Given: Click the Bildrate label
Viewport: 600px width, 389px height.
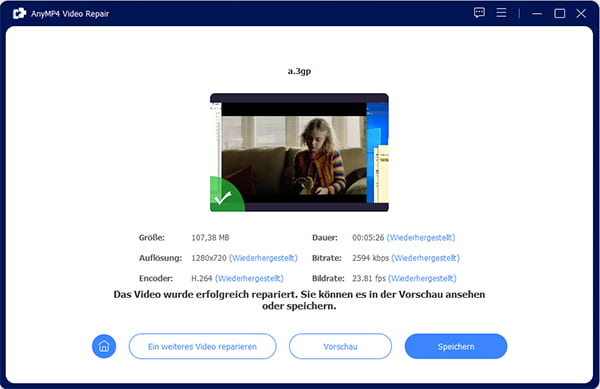Looking at the screenshot, I should pyautogui.click(x=328, y=278).
